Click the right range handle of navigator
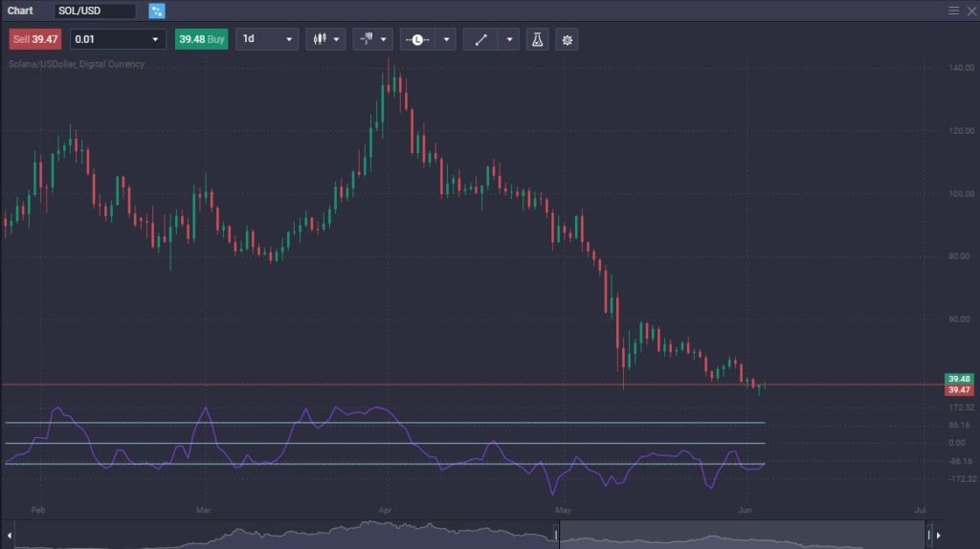This screenshot has width=980, height=549. 926,535
